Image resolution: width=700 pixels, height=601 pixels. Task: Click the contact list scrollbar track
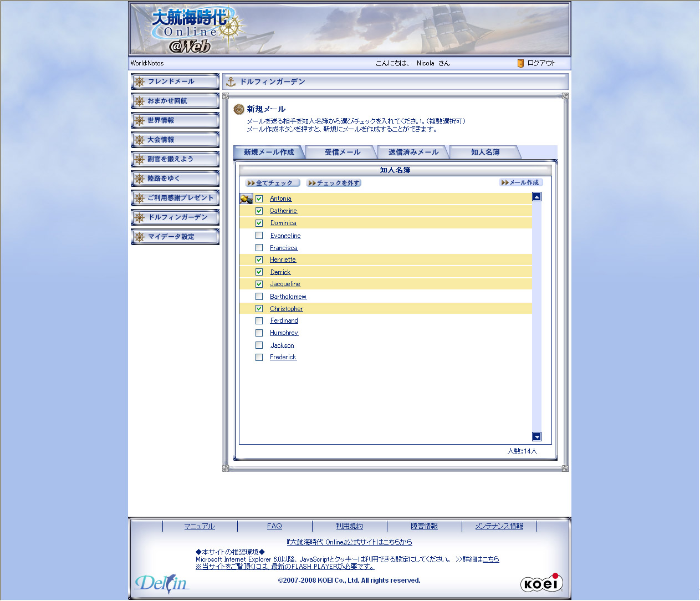coord(537,316)
